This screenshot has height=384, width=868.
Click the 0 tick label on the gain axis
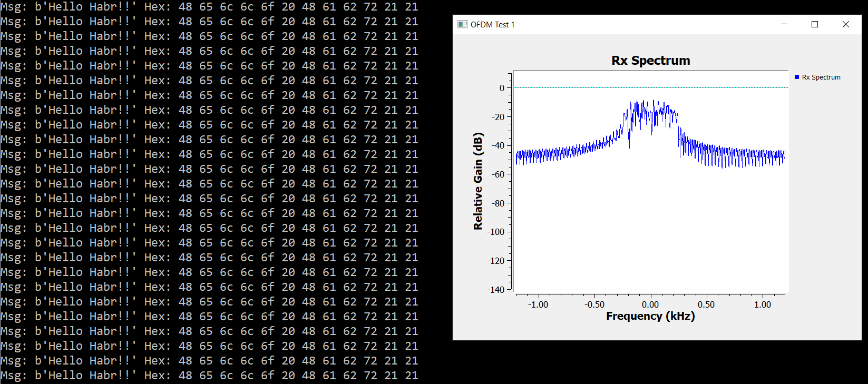pos(502,88)
